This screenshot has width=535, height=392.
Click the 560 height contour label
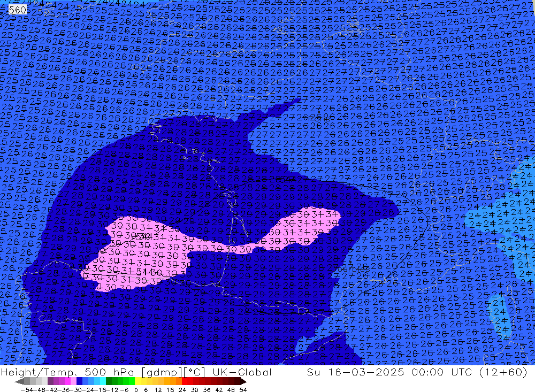(18, 10)
